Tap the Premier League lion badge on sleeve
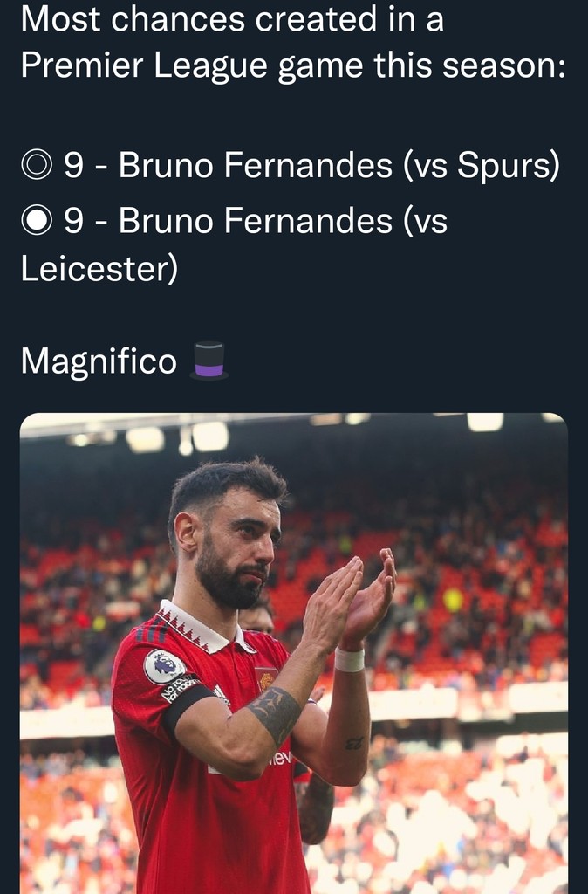Screen dimensions: 588x894 coord(163,666)
